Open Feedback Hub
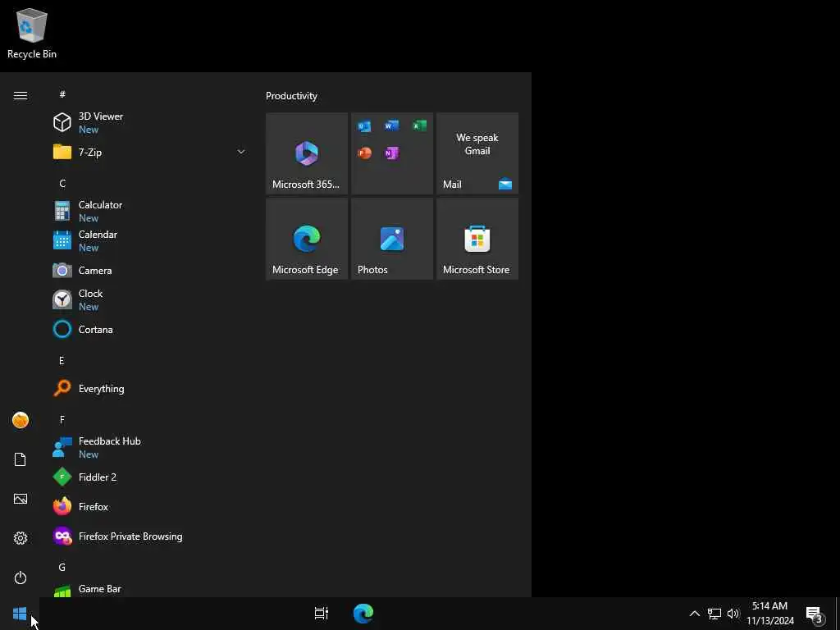This screenshot has width=840, height=630. click(150, 447)
